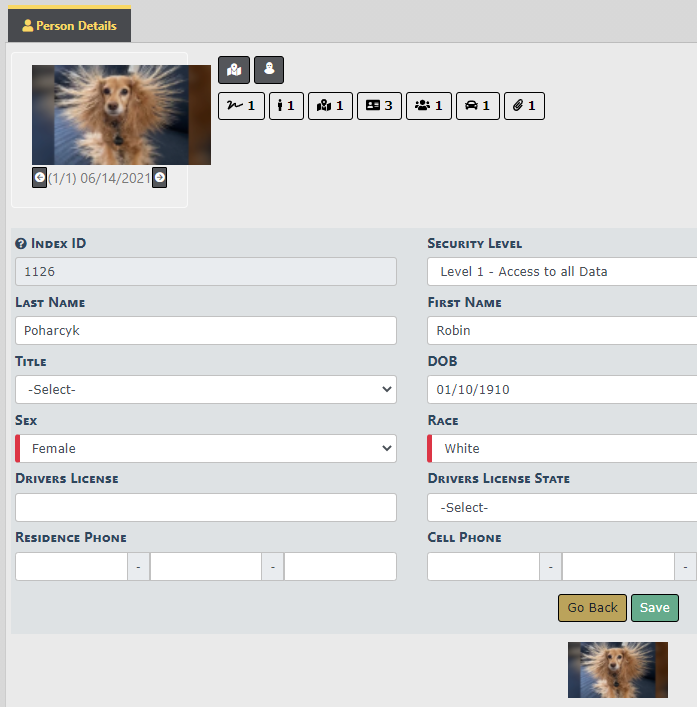Image resolution: width=697 pixels, height=707 pixels.
Task: Open the signature records badge
Action: [x=241, y=105]
